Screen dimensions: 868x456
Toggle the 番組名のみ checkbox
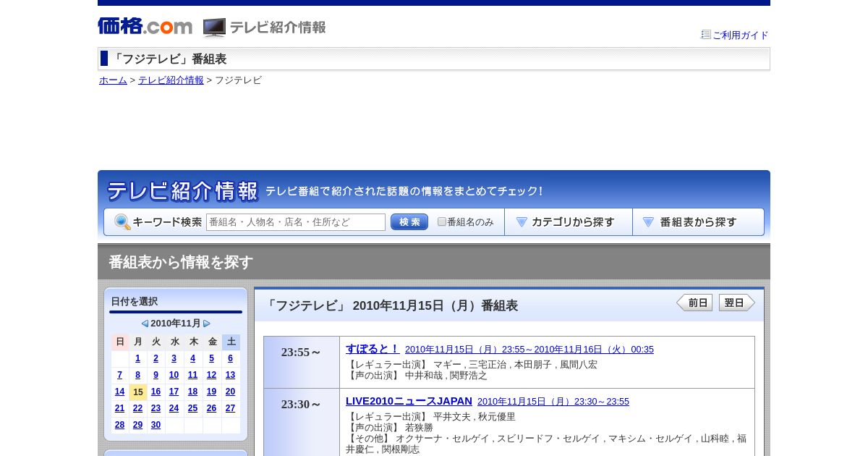click(x=442, y=221)
